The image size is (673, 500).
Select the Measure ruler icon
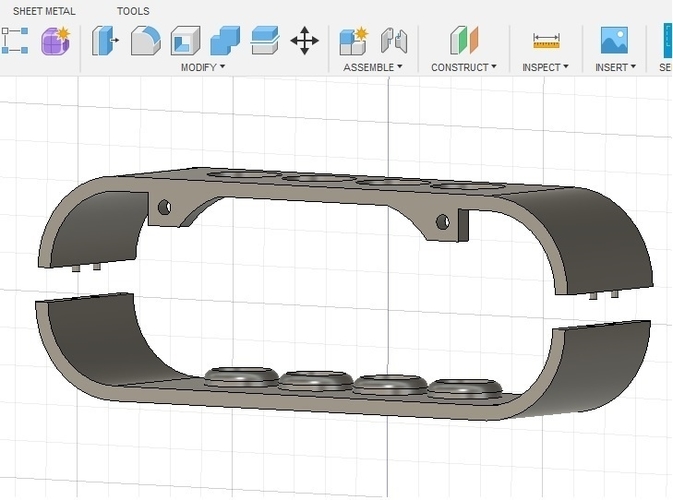coord(546,40)
